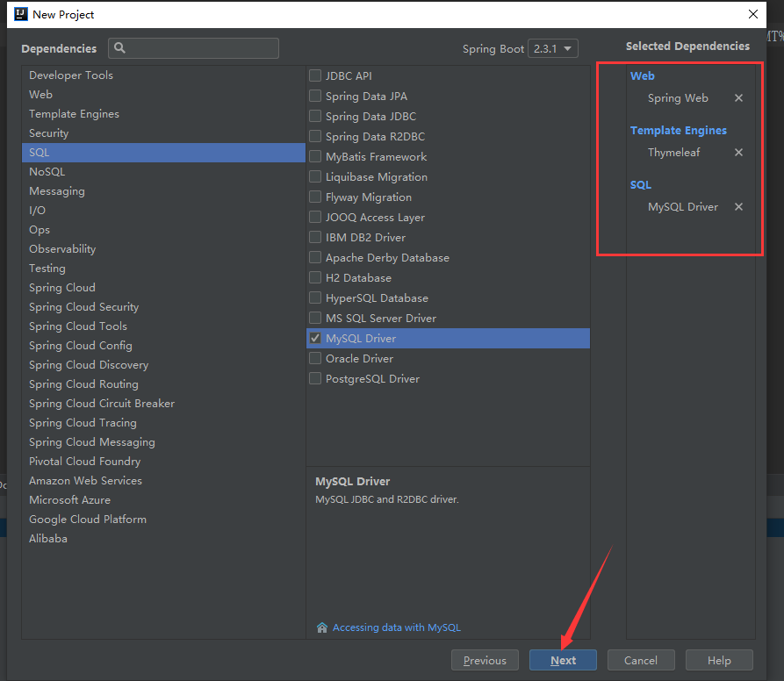Select the Security category
The width and height of the screenshot is (784, 681).
point(163,133)
